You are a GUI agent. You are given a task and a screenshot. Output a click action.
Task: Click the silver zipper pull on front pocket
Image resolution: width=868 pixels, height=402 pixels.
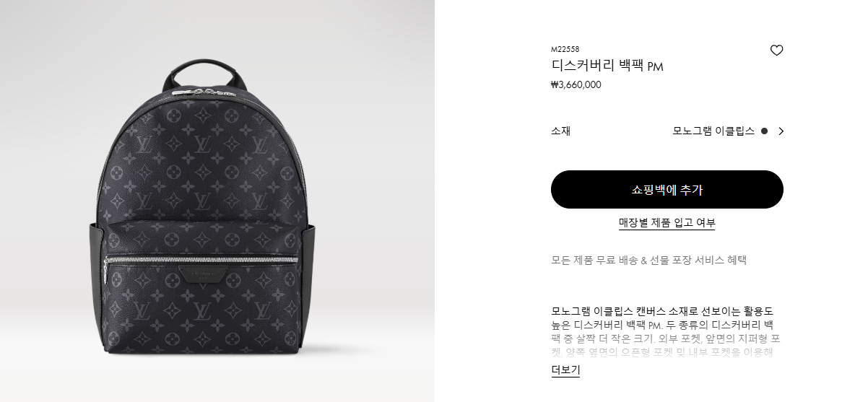tap(105, 273)
